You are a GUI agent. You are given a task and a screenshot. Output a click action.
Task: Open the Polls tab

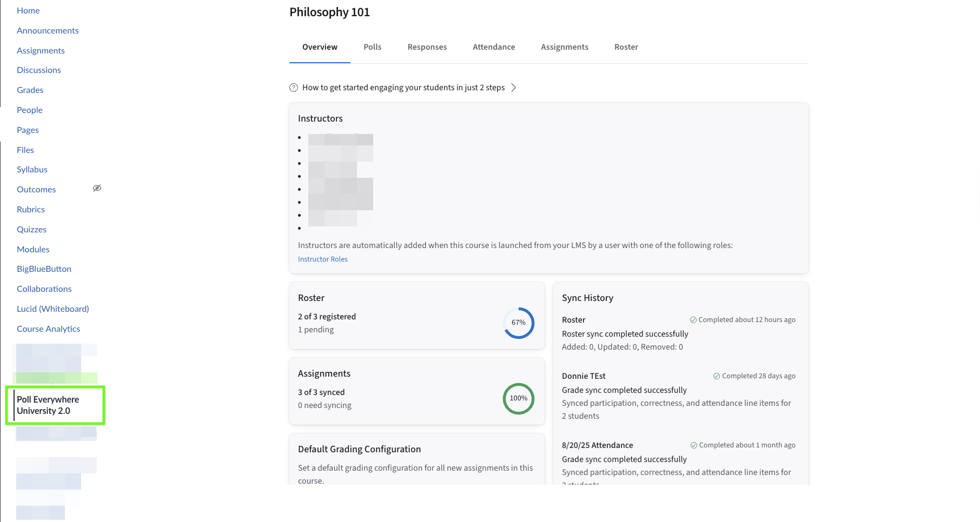click(373, 47)
